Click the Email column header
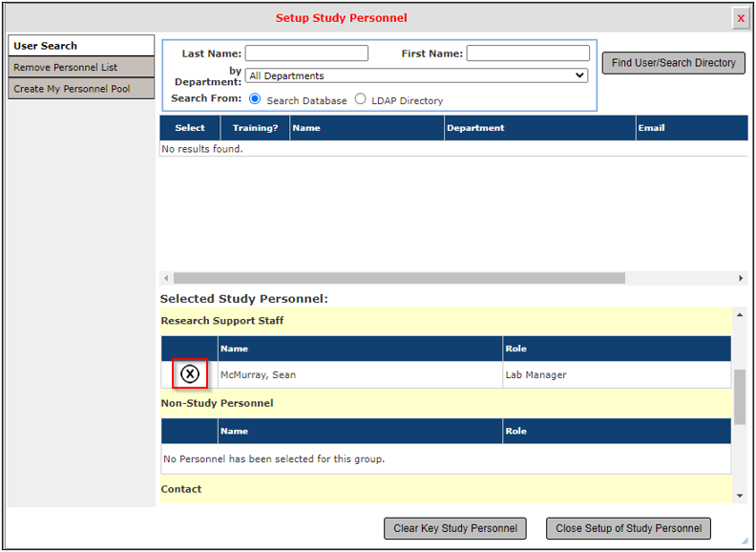Screen dimensions: 756x552 point(692,128)
